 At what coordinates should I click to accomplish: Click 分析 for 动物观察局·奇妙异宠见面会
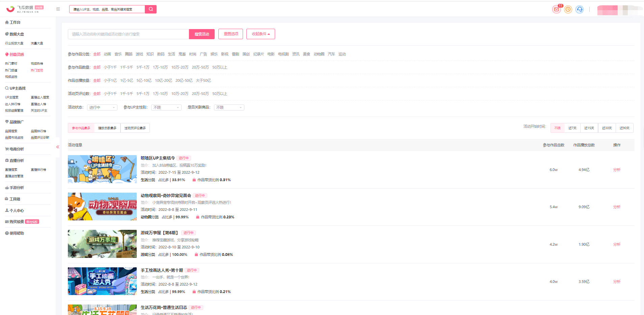617,207
